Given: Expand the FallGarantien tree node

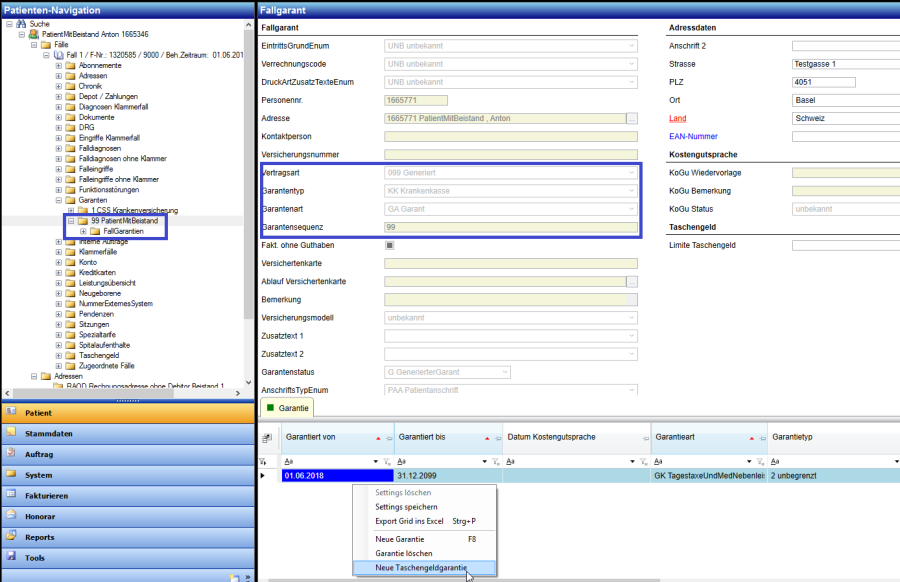Looking at the screenshot, I should [82, 231].
